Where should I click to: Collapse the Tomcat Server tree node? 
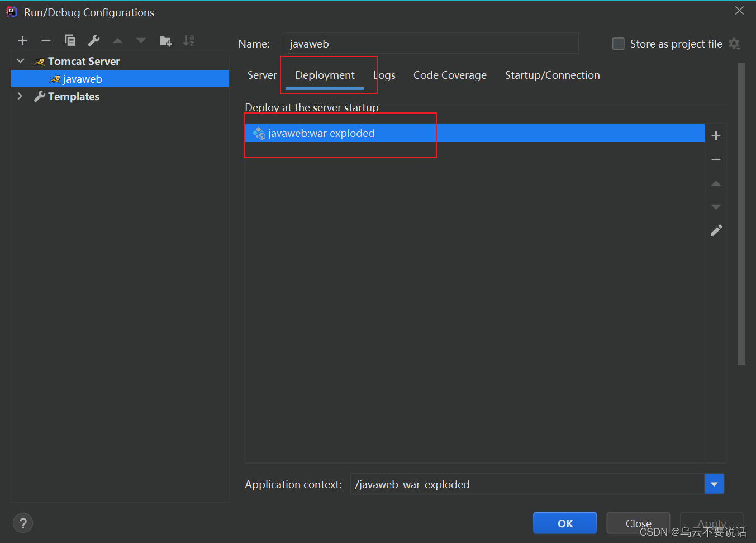[21, 61]
